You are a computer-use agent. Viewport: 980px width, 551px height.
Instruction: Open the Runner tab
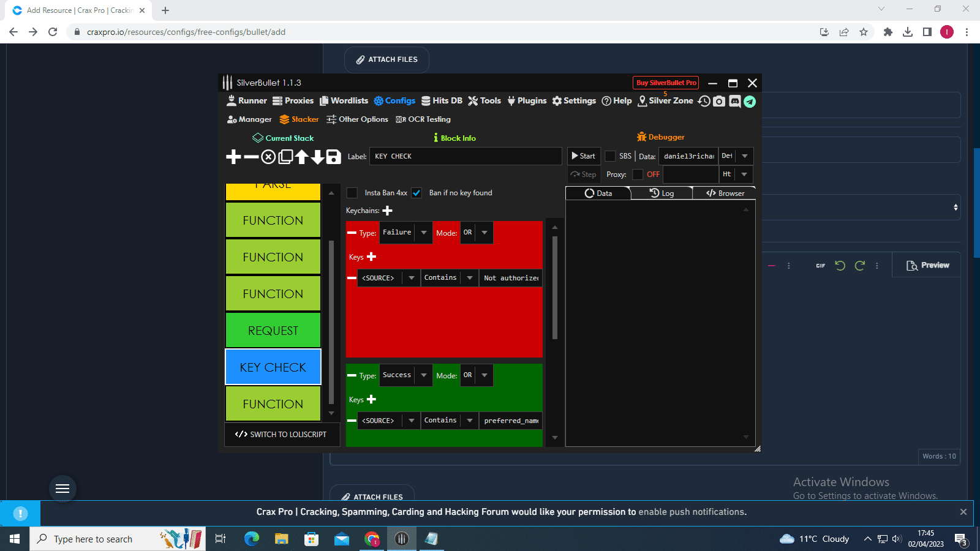point(247,101)
